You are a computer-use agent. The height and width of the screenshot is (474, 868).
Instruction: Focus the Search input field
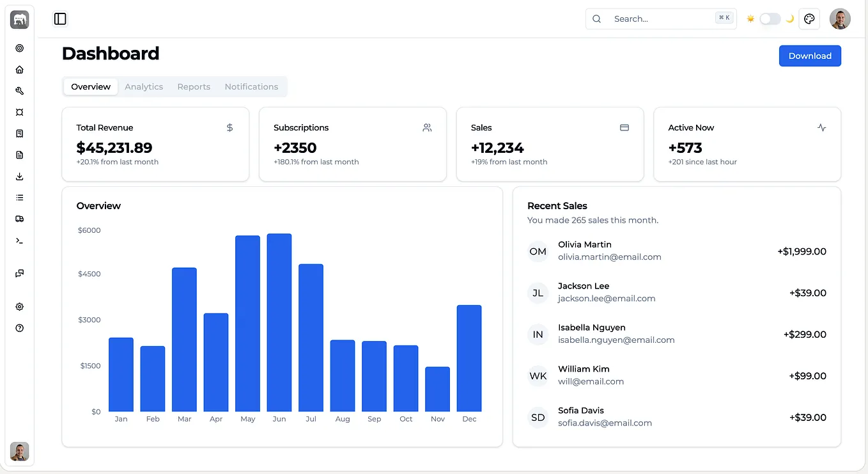coord(661,19)
